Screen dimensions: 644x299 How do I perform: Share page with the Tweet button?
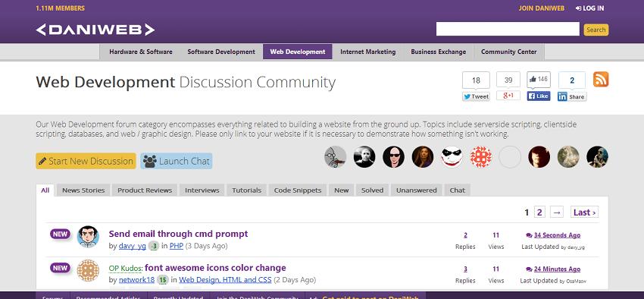tap(476, 96)
